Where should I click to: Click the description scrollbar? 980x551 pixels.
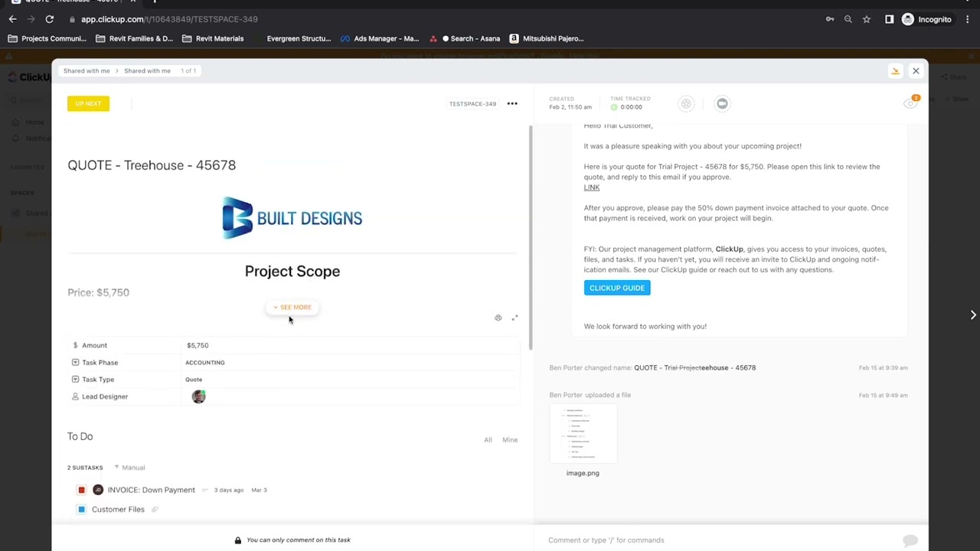coord(530,237)
